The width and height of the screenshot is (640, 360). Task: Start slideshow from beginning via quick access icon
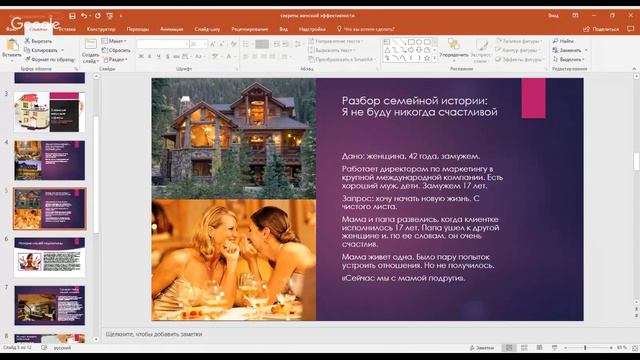(109, 16)
